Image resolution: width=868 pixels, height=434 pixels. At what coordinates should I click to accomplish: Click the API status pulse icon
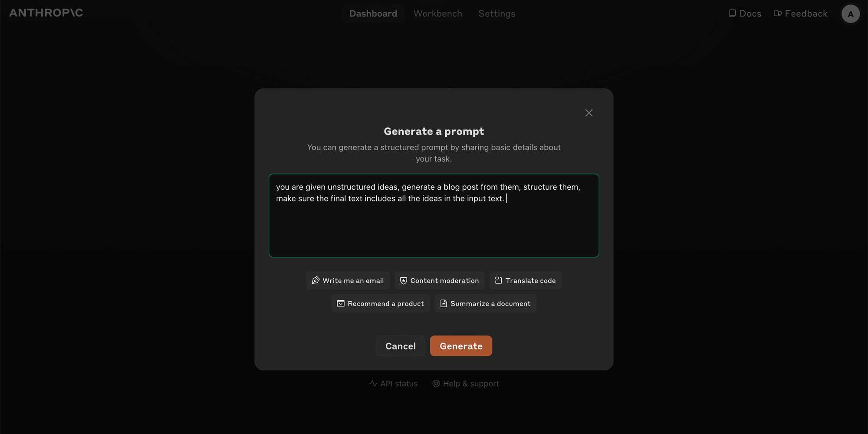[x=373, y=383]
